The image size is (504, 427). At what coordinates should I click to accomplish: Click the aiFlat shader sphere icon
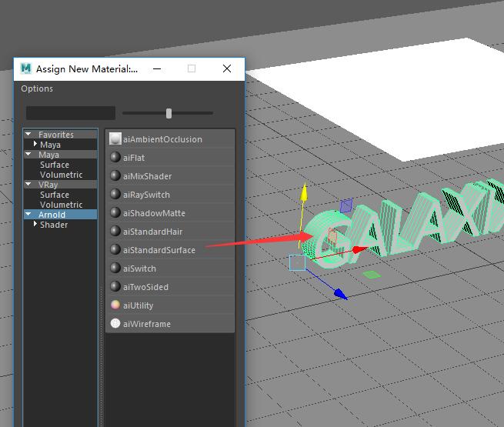coord(115,157)
